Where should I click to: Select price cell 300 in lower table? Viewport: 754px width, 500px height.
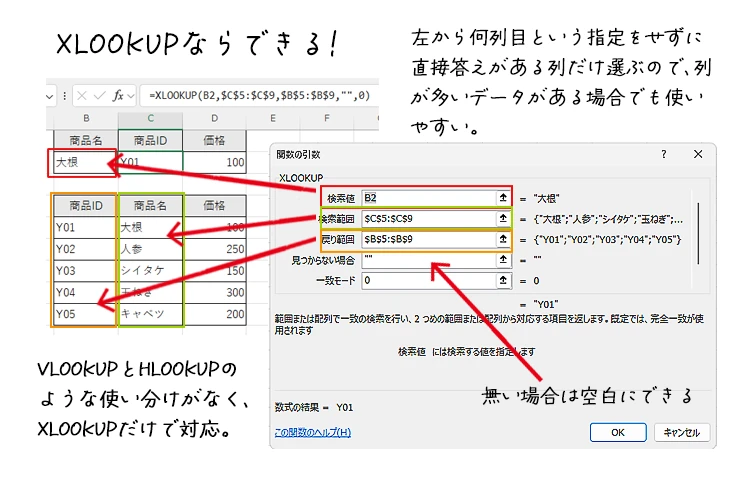214,292
